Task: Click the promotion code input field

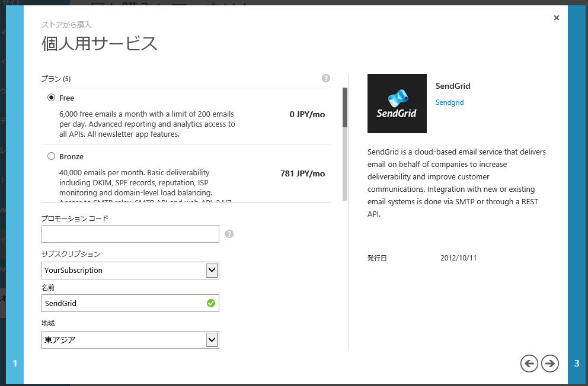Action: [x=130, y=234]
